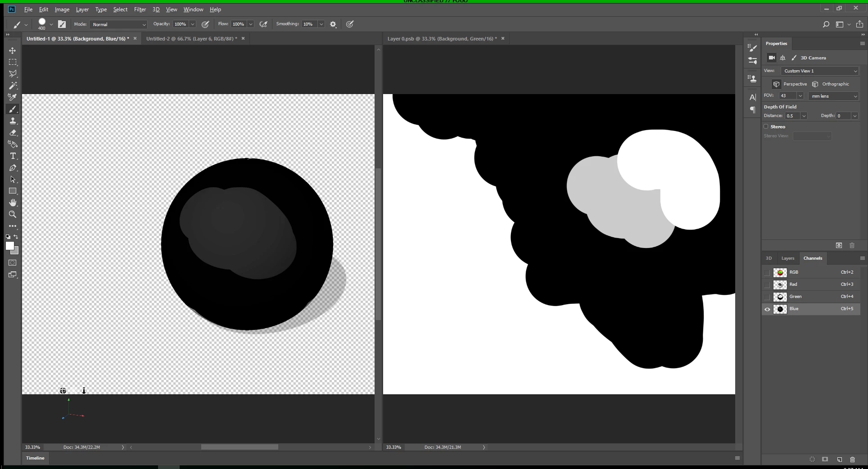Open the View Custom View 1 dropdown
This screenshot has width=868, height=469.
(x=820, y=71)
